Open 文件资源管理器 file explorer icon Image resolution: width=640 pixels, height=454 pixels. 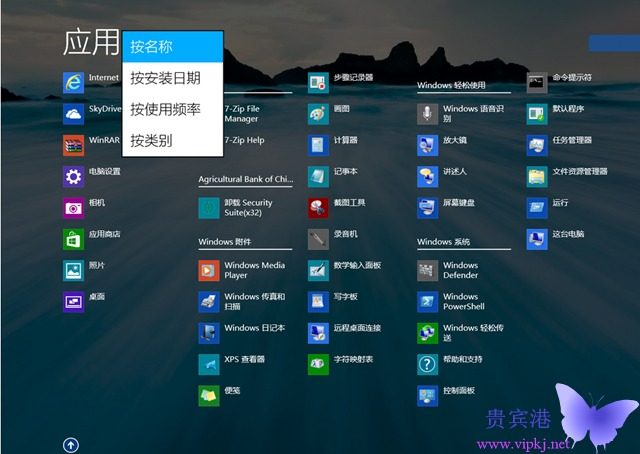pos(537,177)
